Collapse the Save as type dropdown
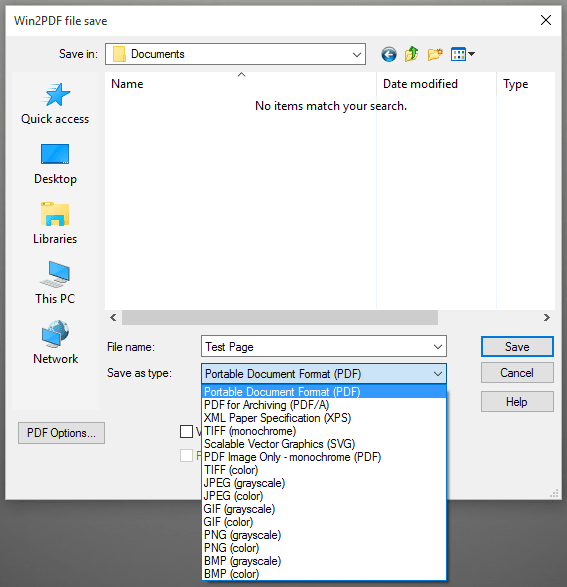Screen dimensions: 567x587 (x=438, y=374)
